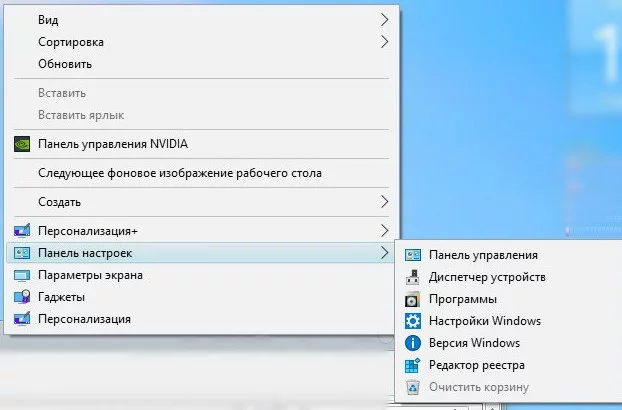Screen dimensions: 622x410
Task: Open Панель управления in submenu
Action: (x=509, y=255)
